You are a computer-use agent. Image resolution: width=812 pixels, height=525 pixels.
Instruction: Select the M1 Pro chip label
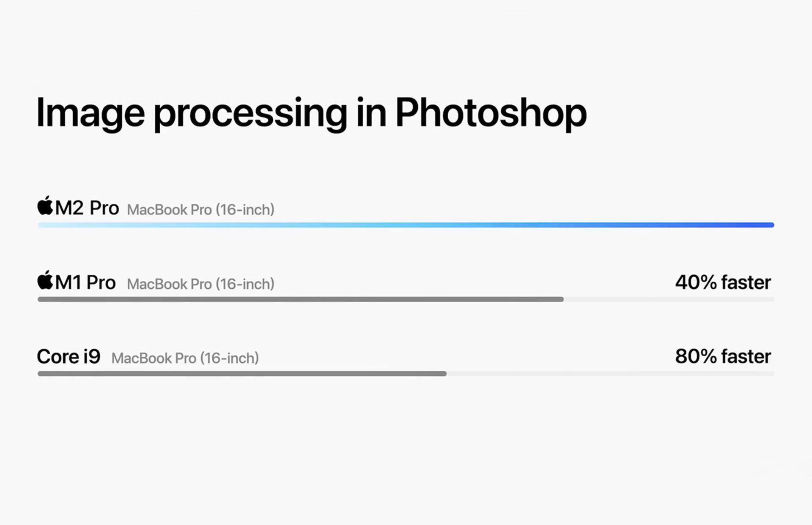pyautogui.click(x=85, y=282)
